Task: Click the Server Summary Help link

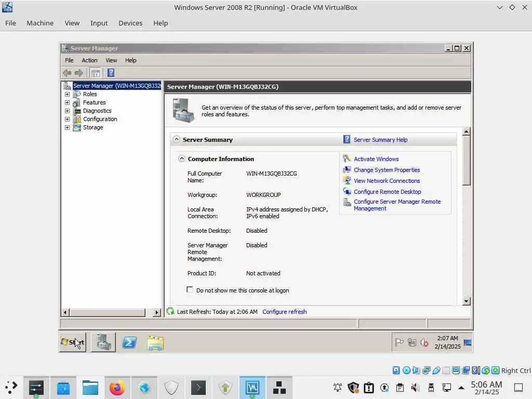Action: pyautogui.click(x=381, y=140)
